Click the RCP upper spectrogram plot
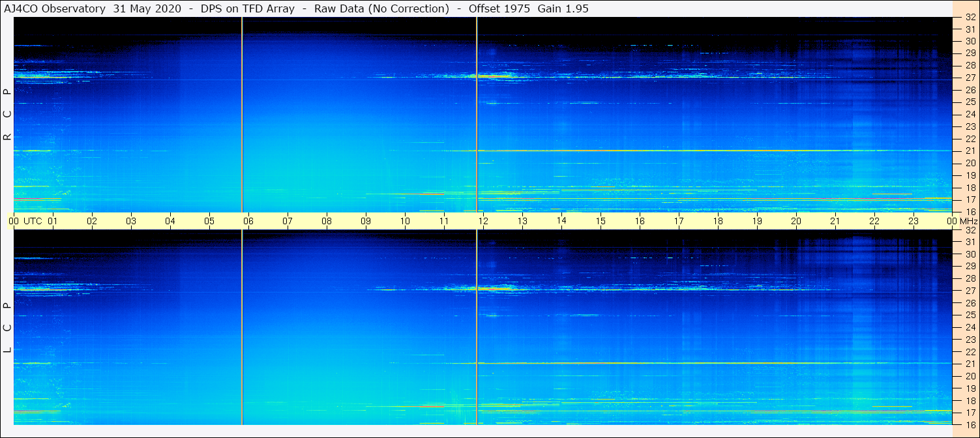The width and height of the screenshot is (980, 438). tap(483, 115)
